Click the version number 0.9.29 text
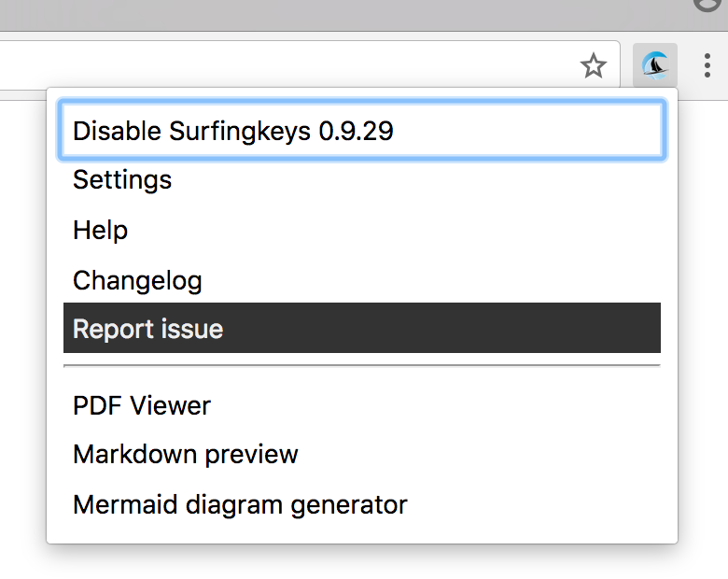 [x=357, y=131]
